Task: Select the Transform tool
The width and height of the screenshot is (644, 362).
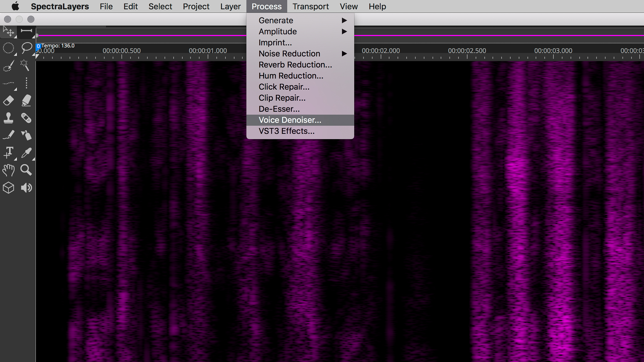Action: (x=9, y=31)
